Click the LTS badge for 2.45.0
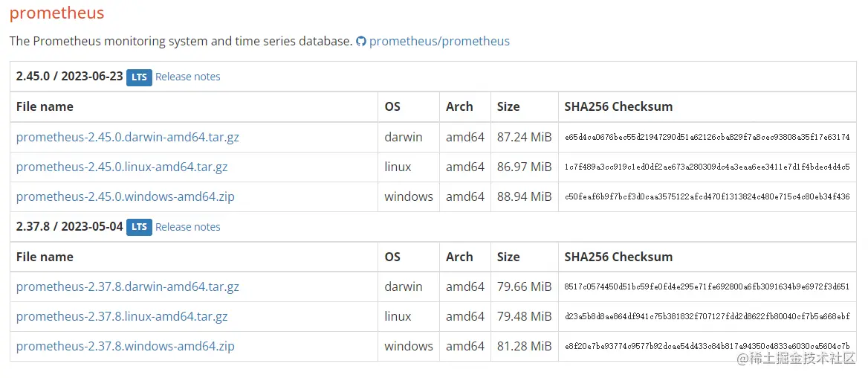The image size is (868, 378). click(139, 77)
